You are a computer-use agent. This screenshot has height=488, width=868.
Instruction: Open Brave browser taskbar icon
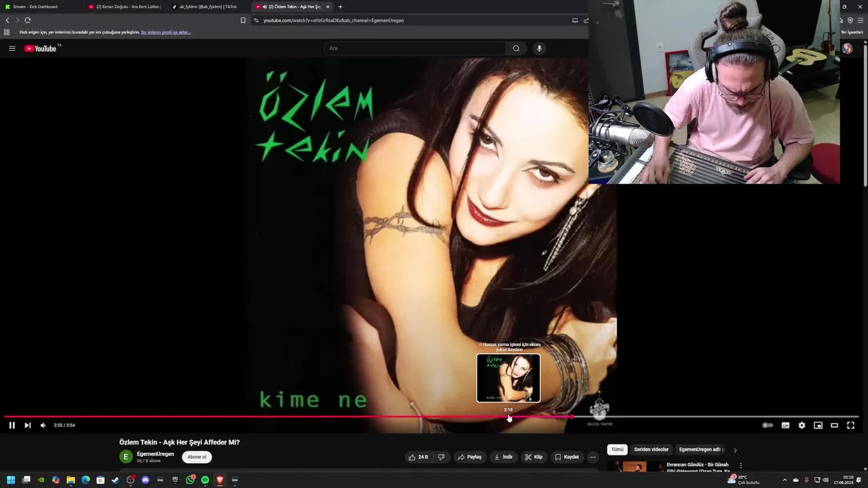pos(220,480)
